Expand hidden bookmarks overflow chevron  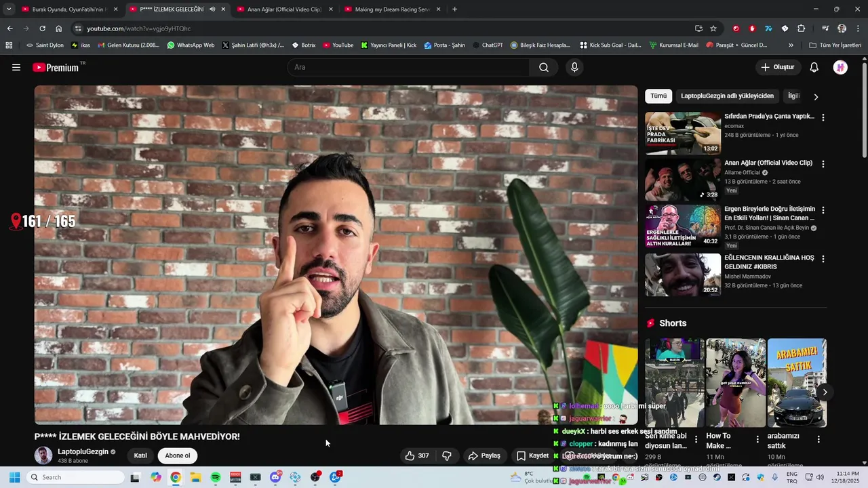791,45
